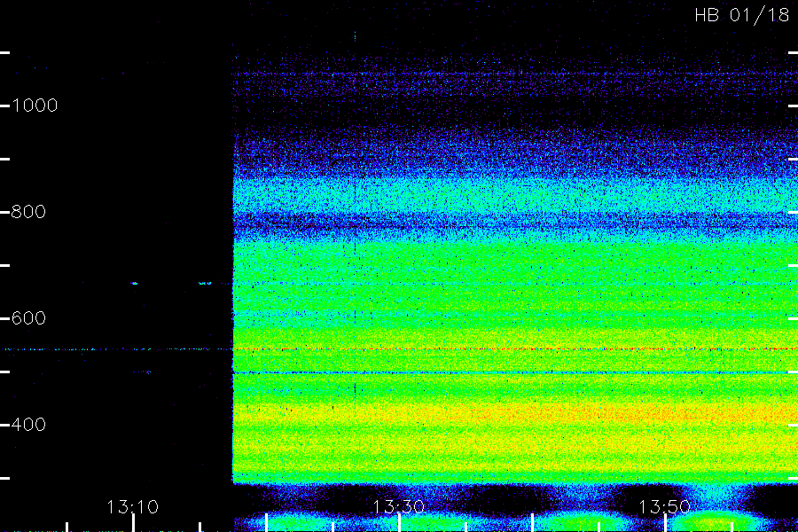Click the 13:10 time label

pos(133,507)
